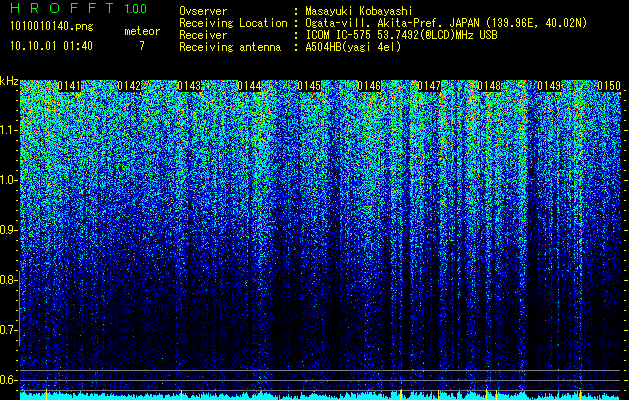Screen dimensions: 629x400
Task: Click the 0143 time marker
Action: point(189,86)
